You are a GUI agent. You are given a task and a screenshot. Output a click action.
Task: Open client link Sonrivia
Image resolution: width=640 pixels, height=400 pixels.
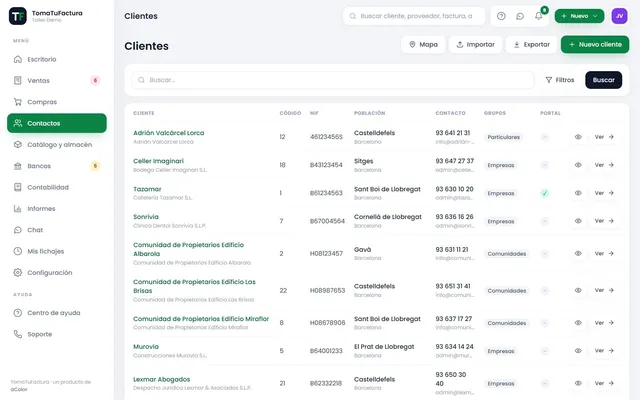click(x=146, y=217)
